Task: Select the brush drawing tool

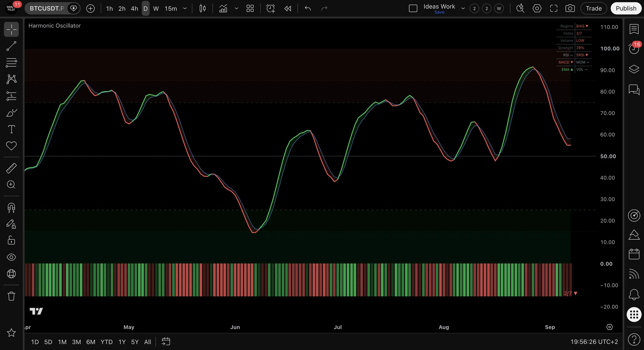Action: (11, 113)
